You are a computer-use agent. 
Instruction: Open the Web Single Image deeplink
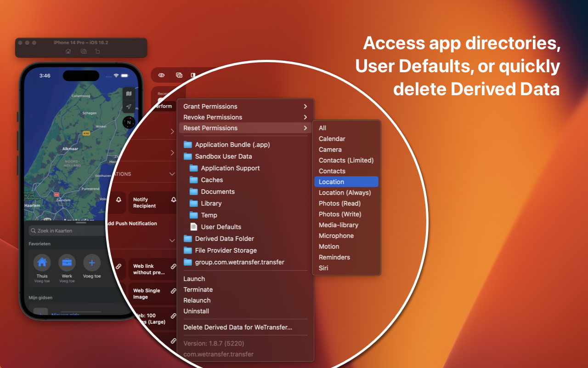152,293
